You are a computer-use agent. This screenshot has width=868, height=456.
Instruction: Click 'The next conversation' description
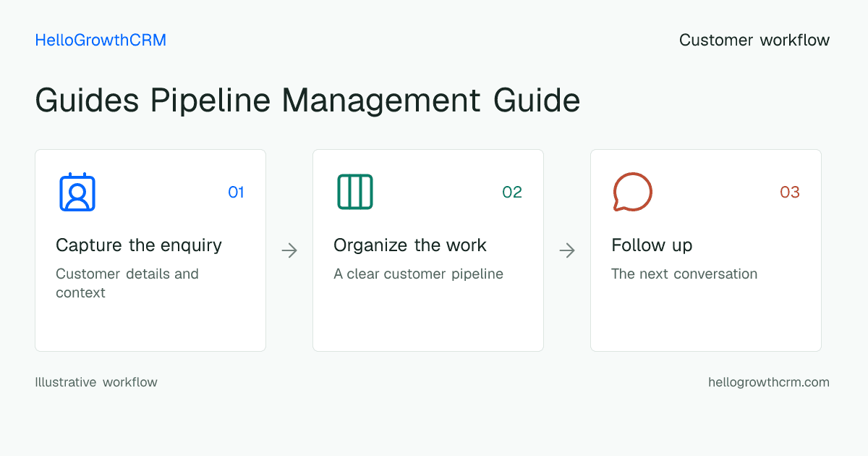[x=684, y=274]
